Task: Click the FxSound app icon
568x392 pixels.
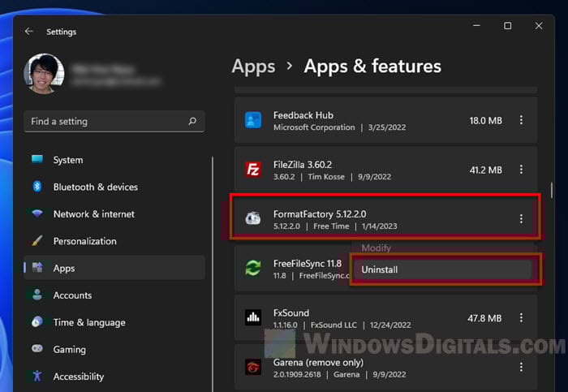Action: click(x=253, y=317)
